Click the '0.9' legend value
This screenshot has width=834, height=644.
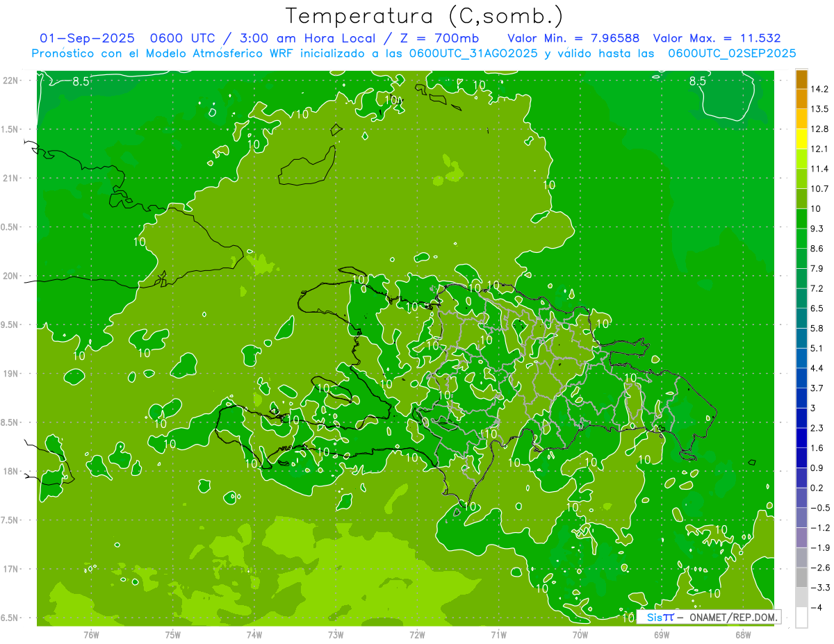click(817, 468)
